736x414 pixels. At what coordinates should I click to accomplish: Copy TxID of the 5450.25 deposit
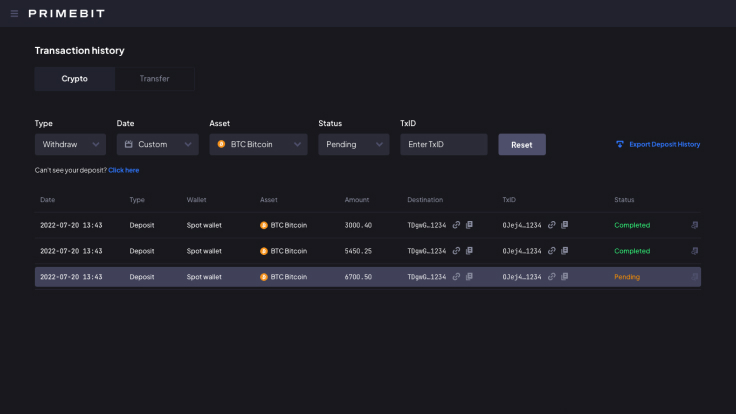click(565, 251)
